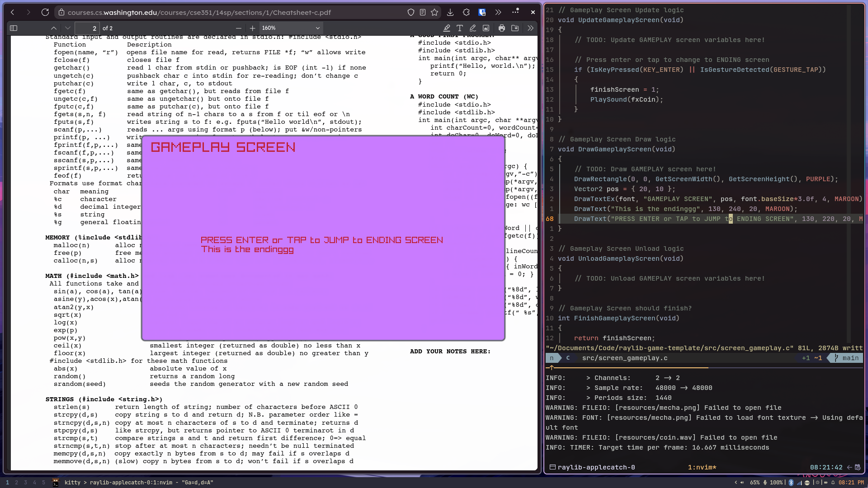This screenshot has height=488, width=868.
Task: Click the speaker volume 65% indicator
Action: click(x=750, y=483)
